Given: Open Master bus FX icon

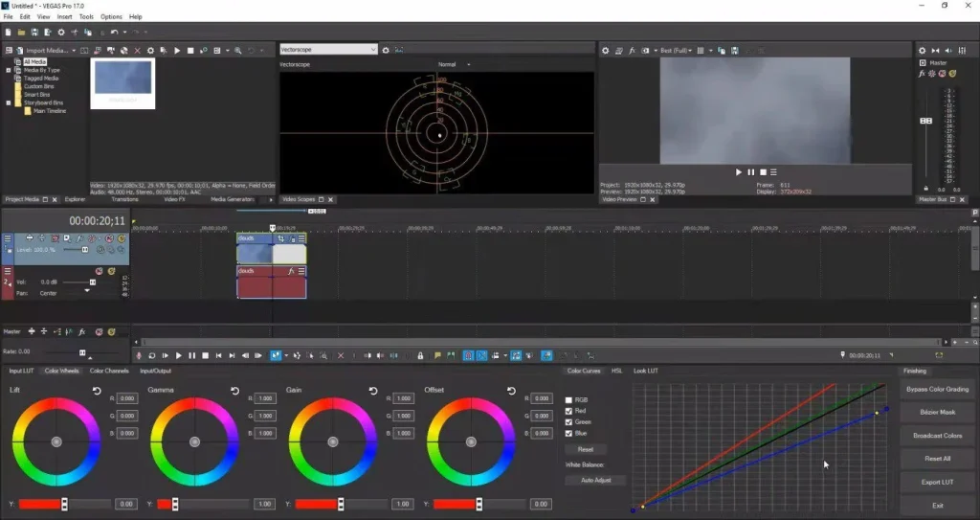Looking at the screenshot, I should point(922,73).
